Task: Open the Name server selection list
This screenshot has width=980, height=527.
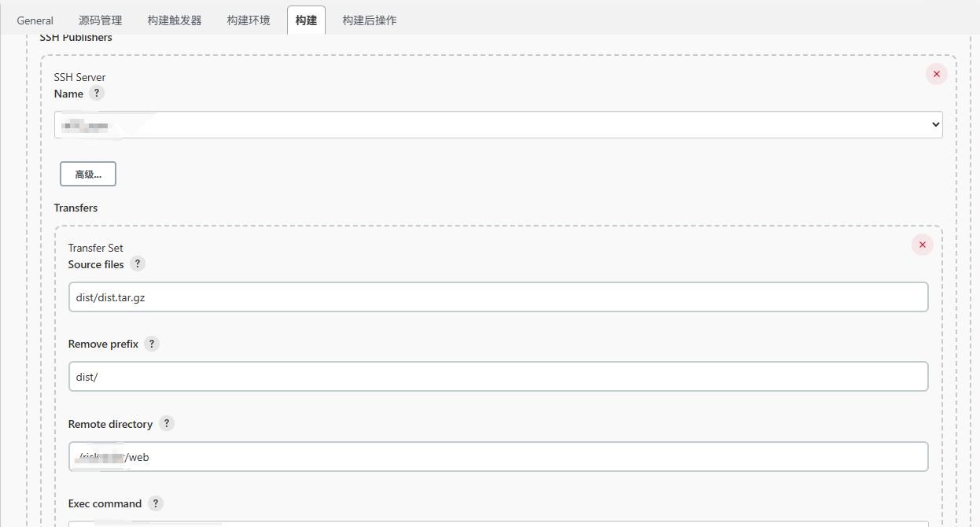Action: pos(498,123)
